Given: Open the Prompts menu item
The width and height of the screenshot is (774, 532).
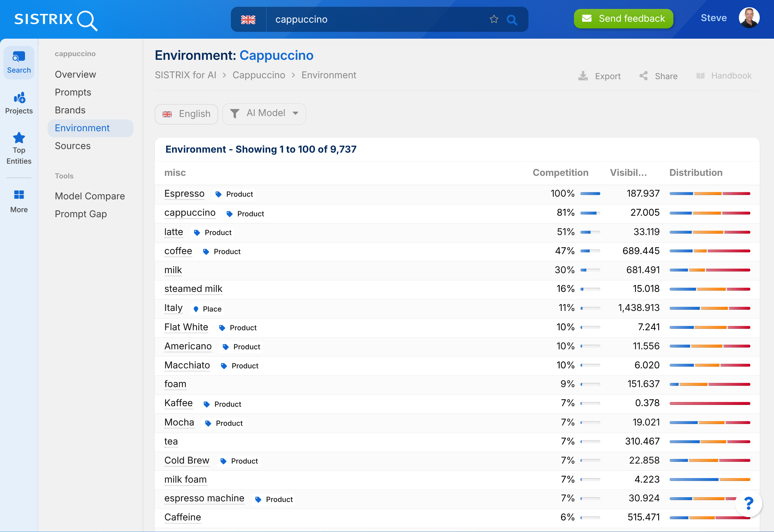Looking at the screenshot, I should pyautogui.click(x=73, y=92).
